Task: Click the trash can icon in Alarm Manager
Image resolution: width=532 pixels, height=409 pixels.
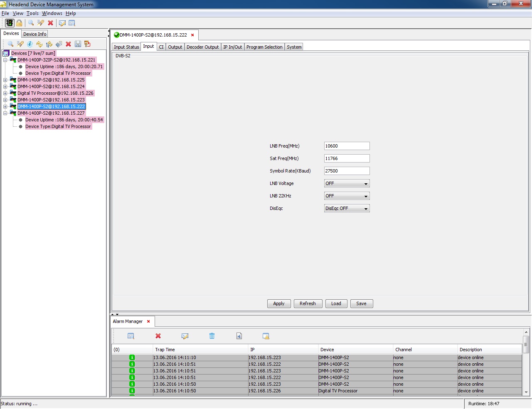Action: coord(212,336)
